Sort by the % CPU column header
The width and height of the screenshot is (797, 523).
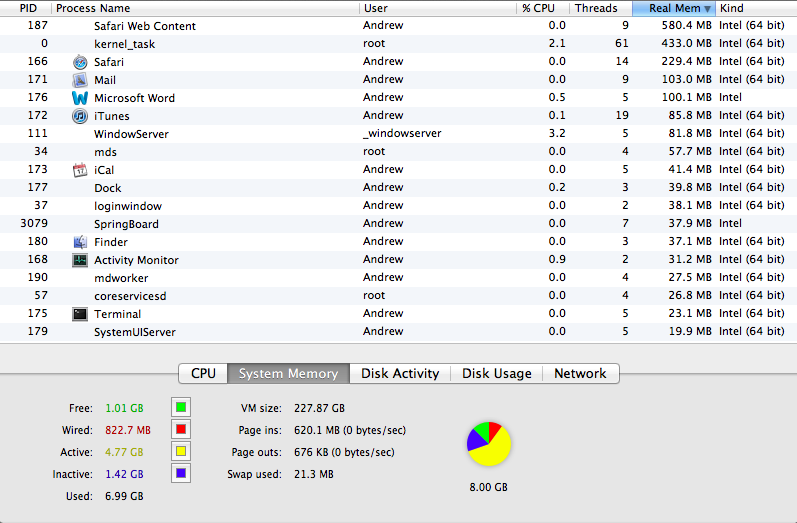(x=543, y=8)
